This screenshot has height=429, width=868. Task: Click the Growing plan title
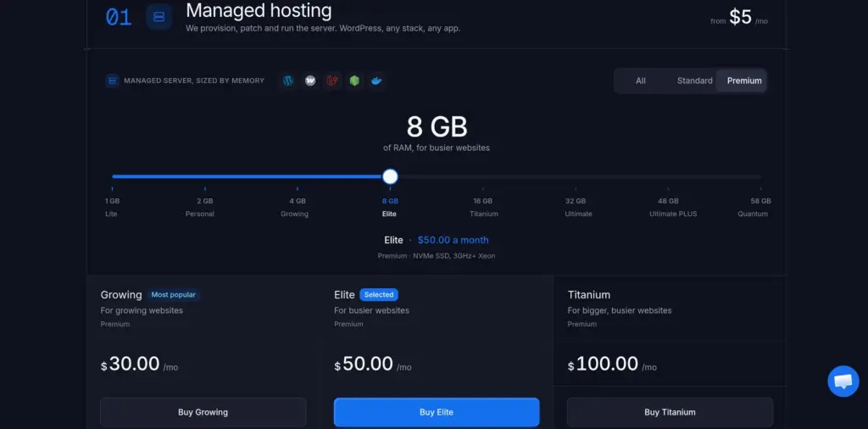pyautogui.click(x=121, y=294)
